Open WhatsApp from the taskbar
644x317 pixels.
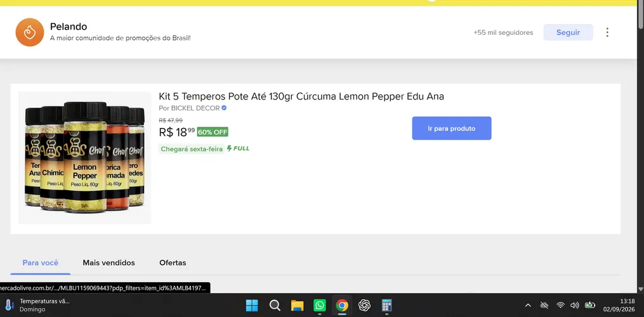(320, 306)
